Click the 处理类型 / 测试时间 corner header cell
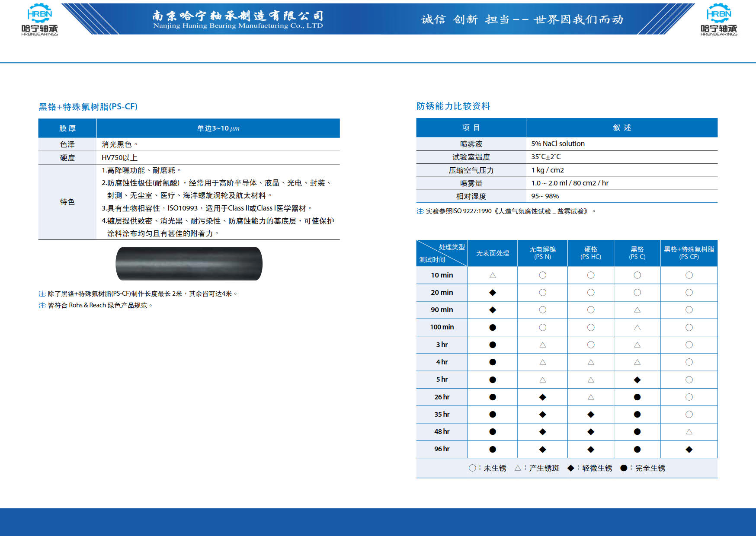This screenshot has height=536, width=756. [442, 253]
